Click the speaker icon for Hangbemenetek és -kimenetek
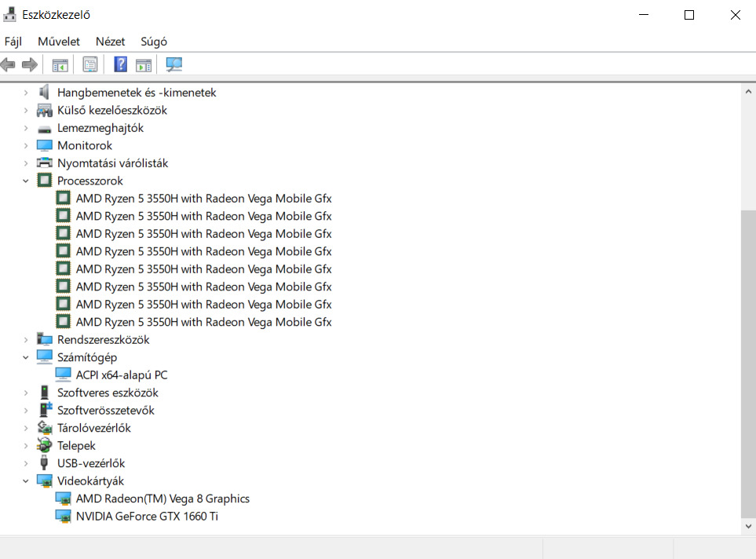 click(x=45, y=92)
